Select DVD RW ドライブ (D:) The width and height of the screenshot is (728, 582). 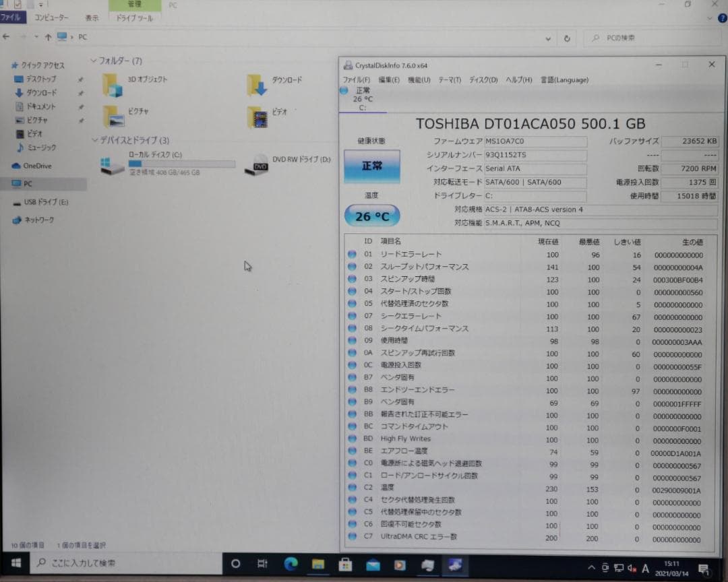coord(288,164)
